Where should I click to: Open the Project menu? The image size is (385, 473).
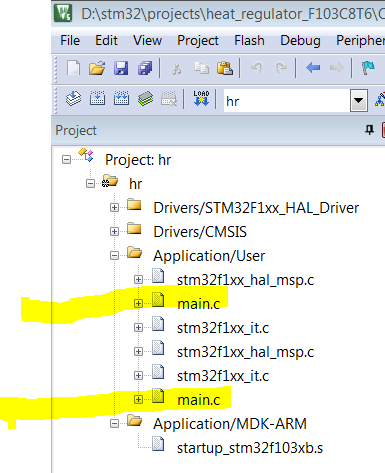click(198, 41)
